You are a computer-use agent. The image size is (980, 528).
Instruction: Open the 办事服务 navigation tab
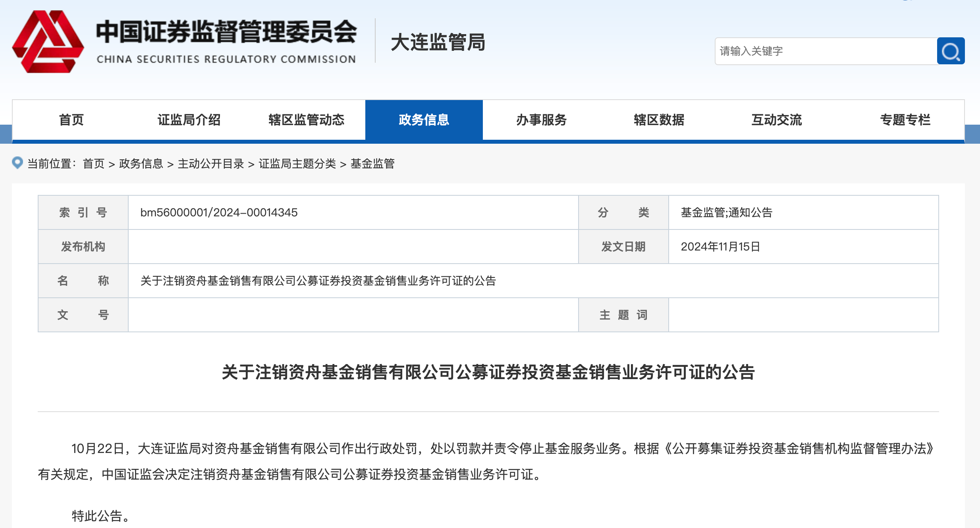pyautogui.click(x=541, y=120)
